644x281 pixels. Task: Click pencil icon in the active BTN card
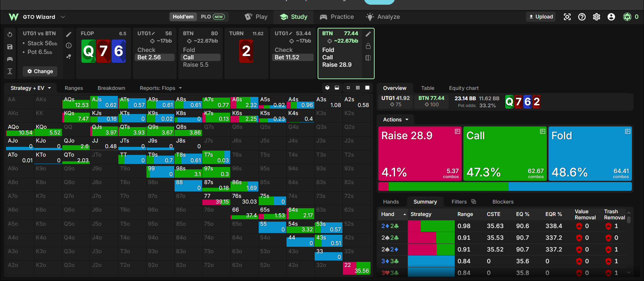point(368,34)
